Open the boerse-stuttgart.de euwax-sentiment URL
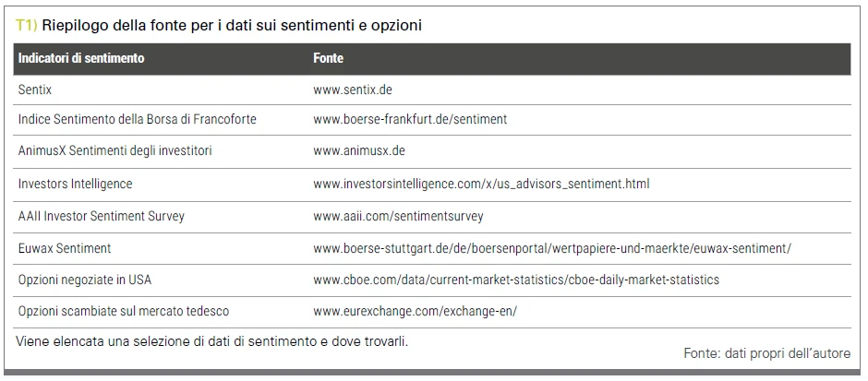868x381 pixels. pyautogui.click(x=552, y=248)
